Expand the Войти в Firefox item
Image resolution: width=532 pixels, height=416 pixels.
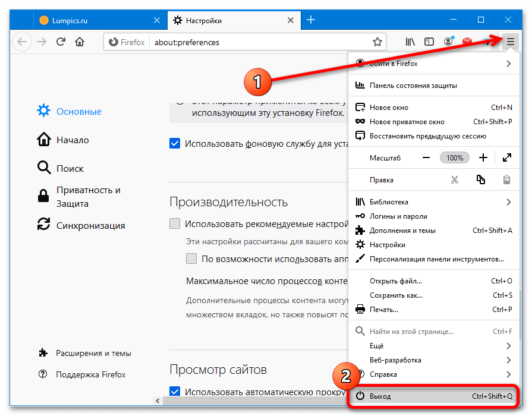tap(434, 64)
